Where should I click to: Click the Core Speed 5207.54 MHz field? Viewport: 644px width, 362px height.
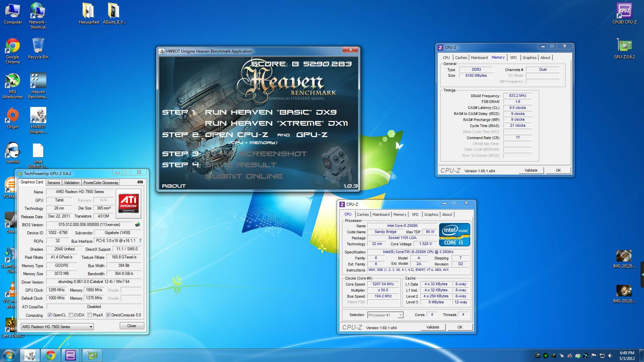tap(383, 284)
